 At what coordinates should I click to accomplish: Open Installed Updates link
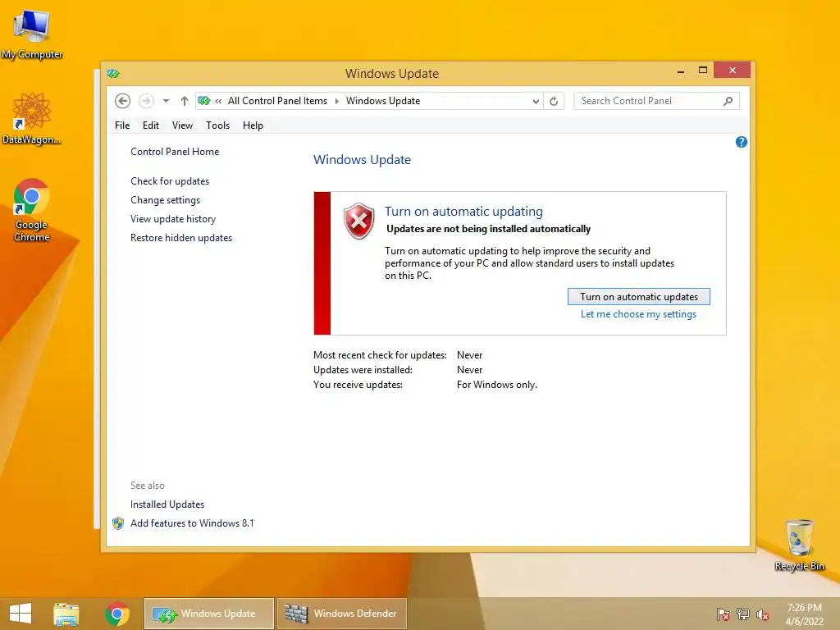pyautogui.click(x=167, y=504)
